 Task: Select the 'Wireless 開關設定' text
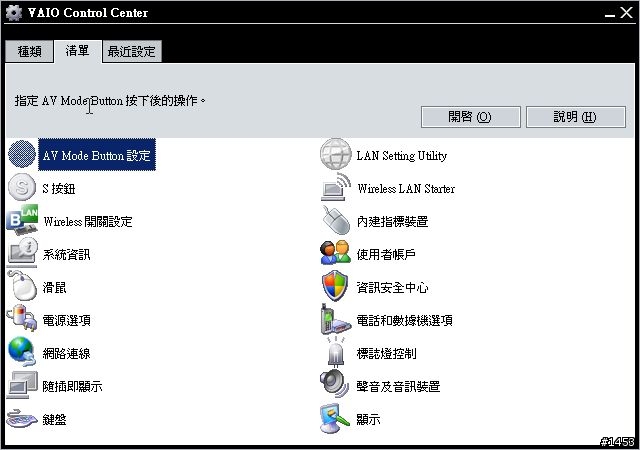point(88,221)
